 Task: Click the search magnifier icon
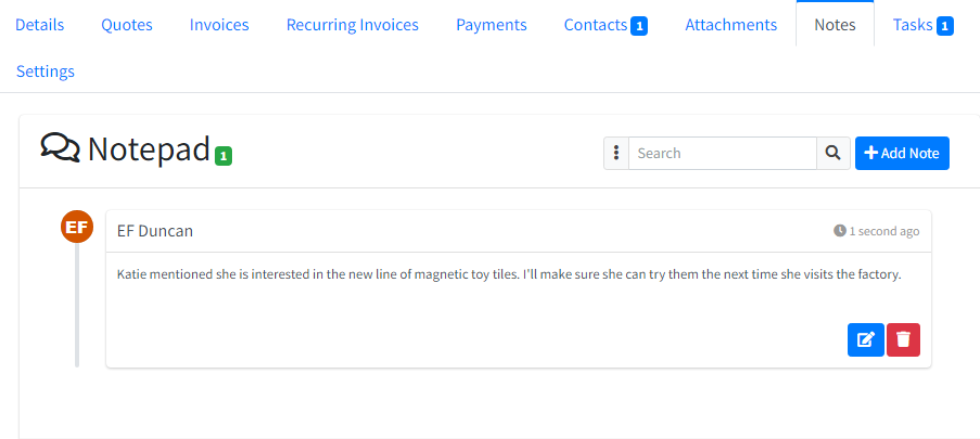[832, 153]
